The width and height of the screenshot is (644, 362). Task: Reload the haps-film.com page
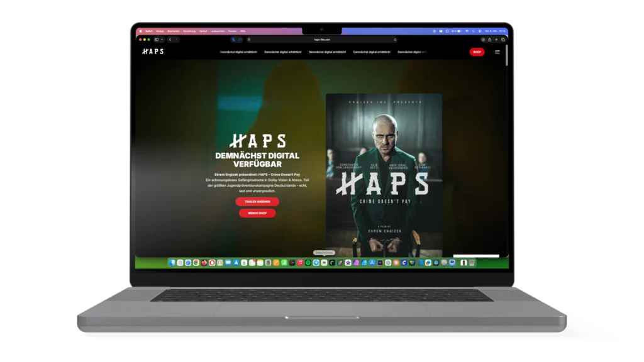(395, 40)
